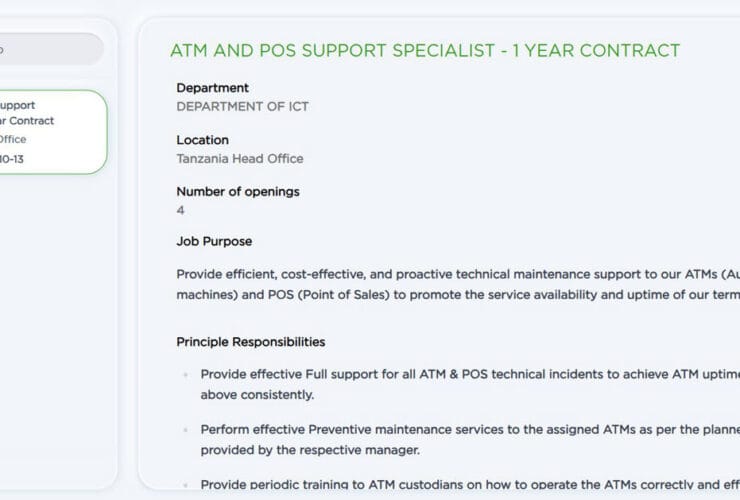Viewport: 740px width, 500px height.
Task: Select the DEPARTMENT OF ICT value
Action: click(243, 106)
